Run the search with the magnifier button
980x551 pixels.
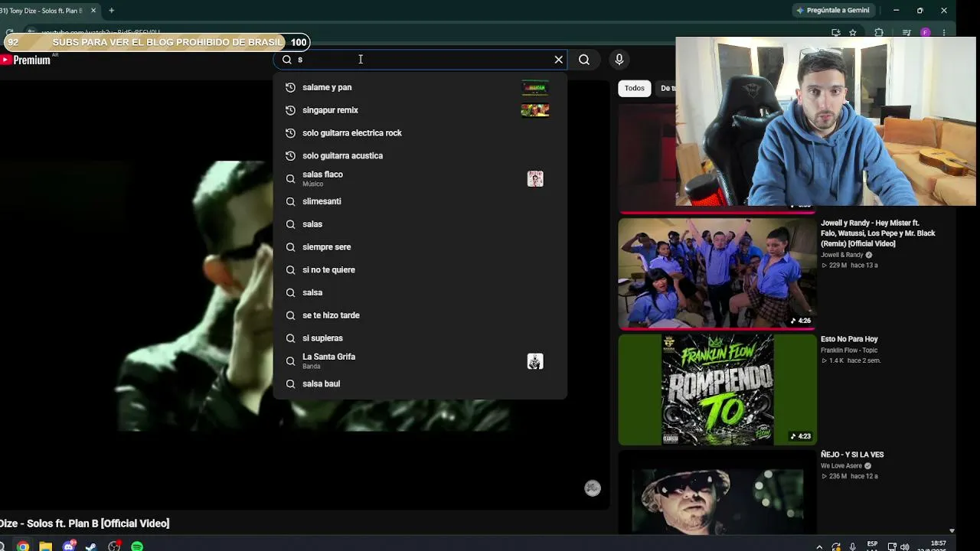[584, 60]
